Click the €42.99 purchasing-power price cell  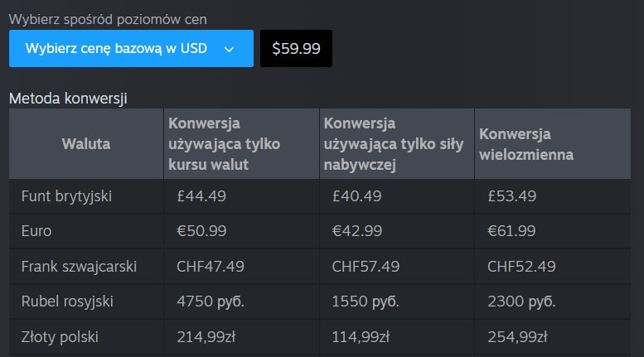pyautogui.click(x=357, y=231)
